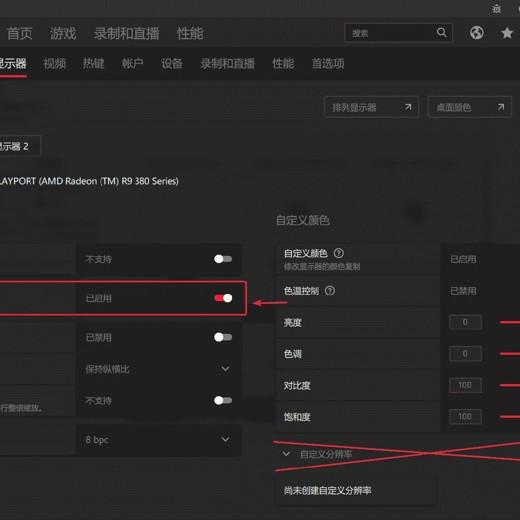This screenshot has height=520, width=520.
Task: Turn on the 已禁用 switch
Action: 223,337
